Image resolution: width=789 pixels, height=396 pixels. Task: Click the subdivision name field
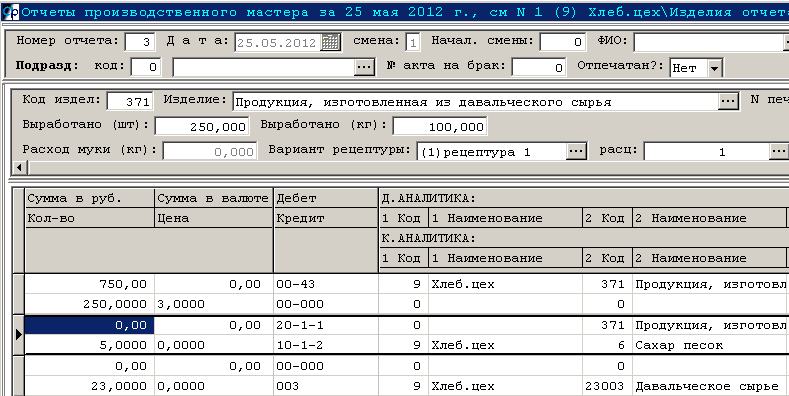point(264,67)
